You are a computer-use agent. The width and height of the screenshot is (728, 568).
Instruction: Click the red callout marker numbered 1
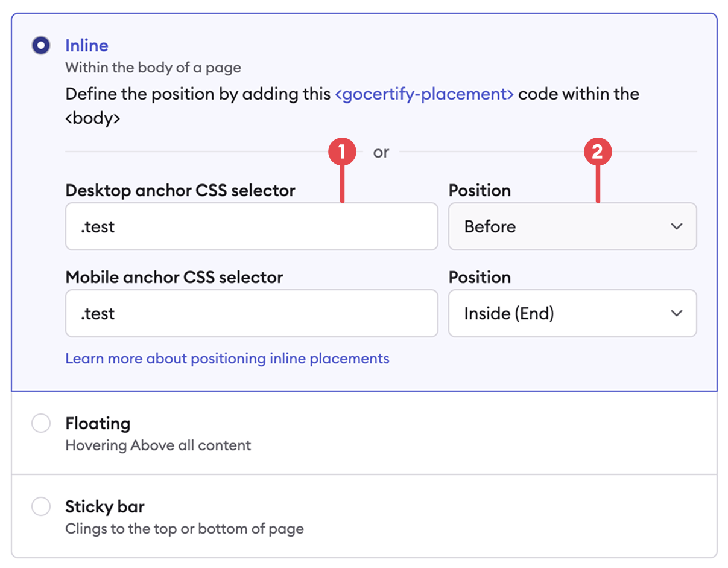point(344,151)
